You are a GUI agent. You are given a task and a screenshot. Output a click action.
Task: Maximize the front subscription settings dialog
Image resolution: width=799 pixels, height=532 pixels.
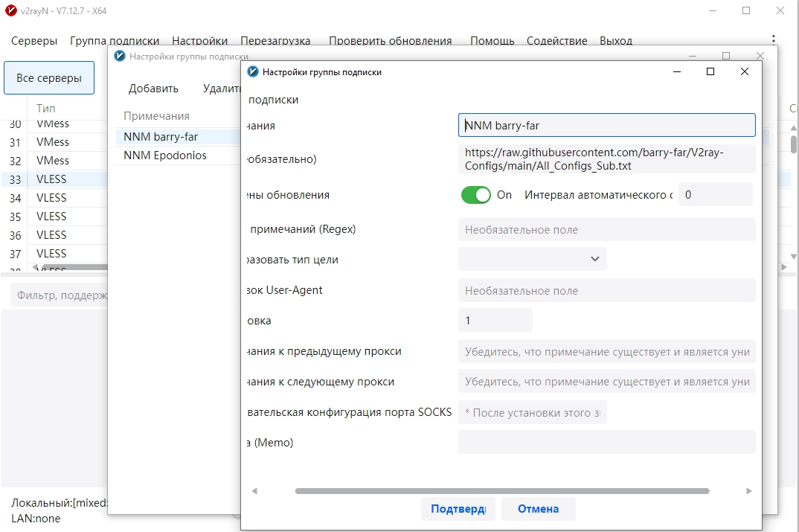coord(710,72)
